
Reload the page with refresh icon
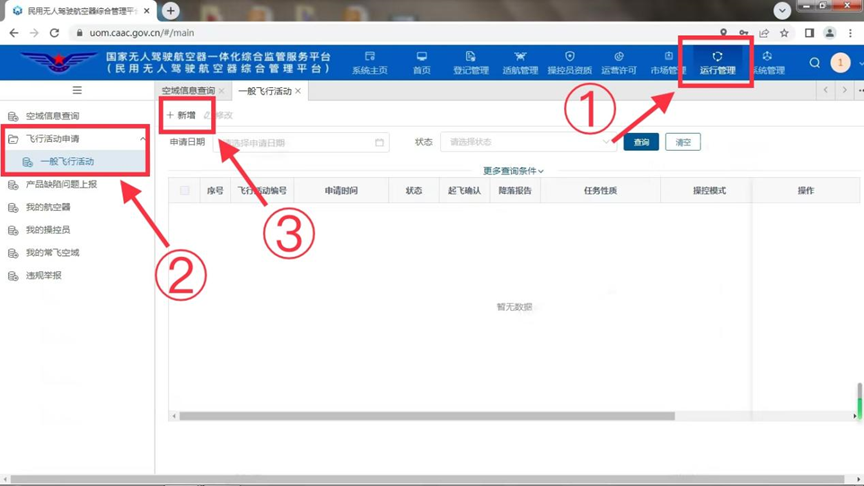54,33
